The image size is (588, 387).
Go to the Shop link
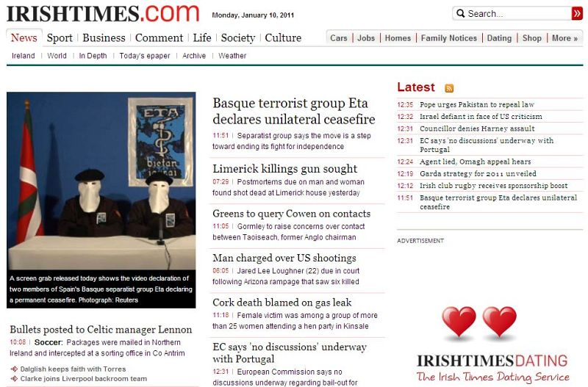click(531, 38)
